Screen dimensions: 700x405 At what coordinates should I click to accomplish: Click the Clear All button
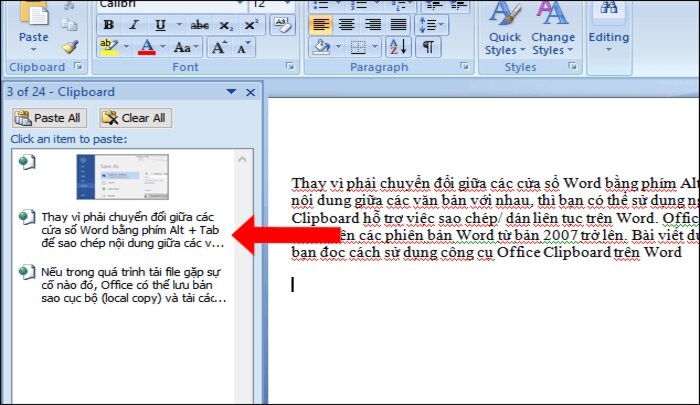tap(135, 118)
